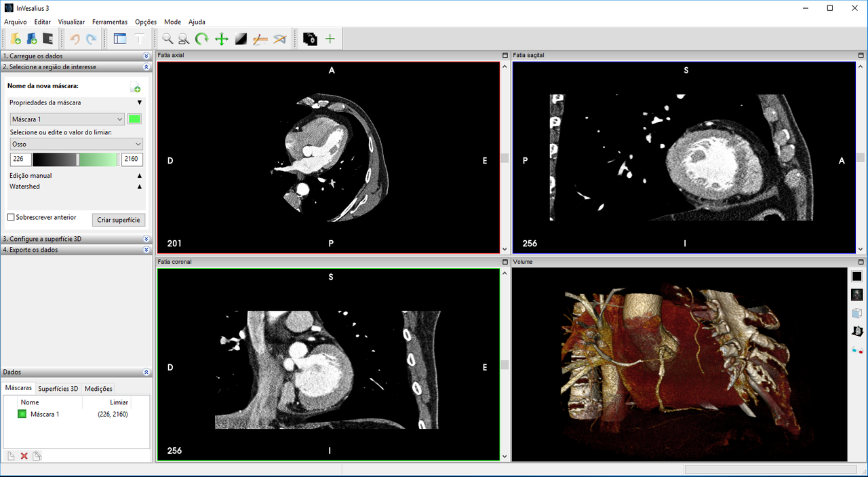Expand the Watershed section
Screen dimensions: 868x477
(140, 187)
